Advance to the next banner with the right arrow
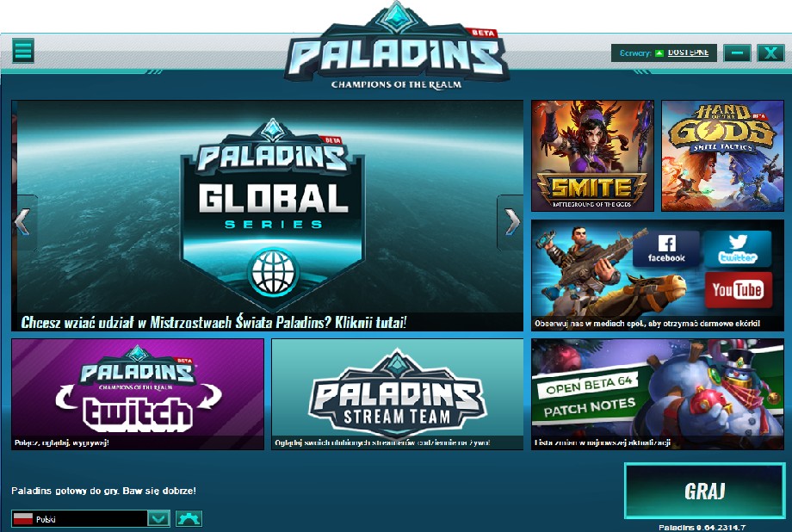 [x=510, y=222]
